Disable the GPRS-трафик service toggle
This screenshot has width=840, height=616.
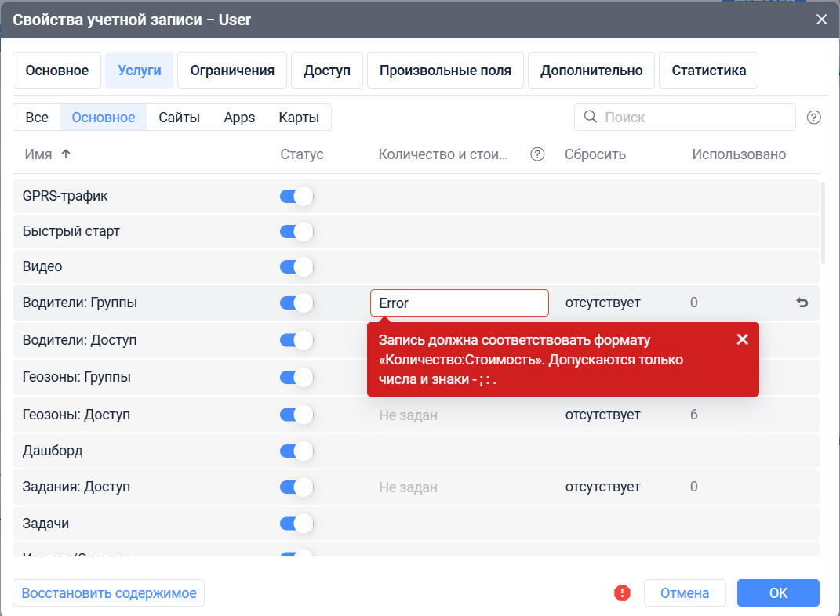pos(296,197)
